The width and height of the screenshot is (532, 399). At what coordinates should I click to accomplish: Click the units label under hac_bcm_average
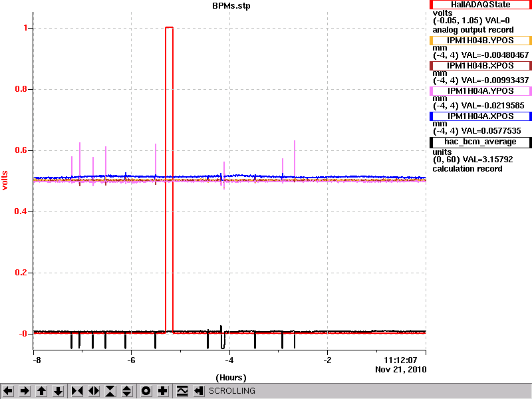[442, 152]
